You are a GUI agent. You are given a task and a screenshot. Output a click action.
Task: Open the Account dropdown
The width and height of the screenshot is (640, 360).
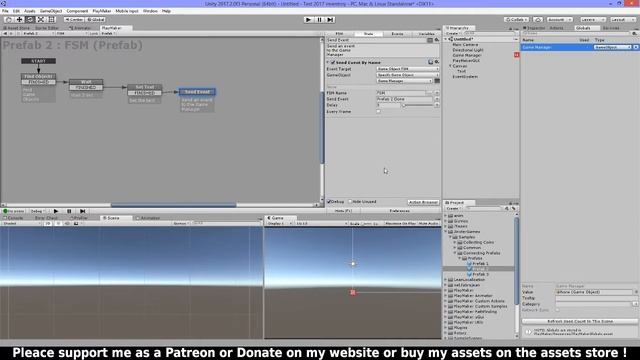560,20
